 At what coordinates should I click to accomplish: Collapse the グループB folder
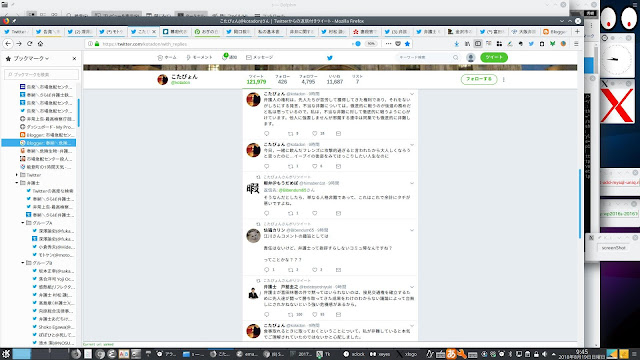pyautogui.click(x=23, y=263)
